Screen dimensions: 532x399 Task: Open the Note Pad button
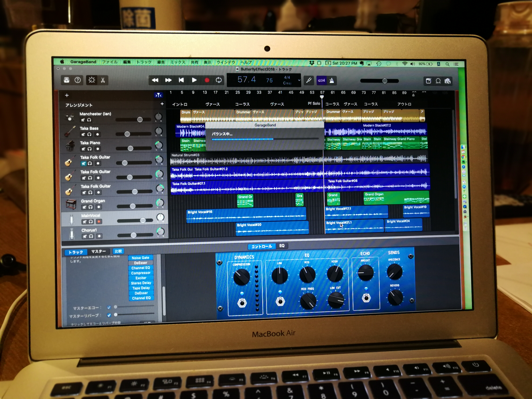pyautogui.click(x=429, y=81)
